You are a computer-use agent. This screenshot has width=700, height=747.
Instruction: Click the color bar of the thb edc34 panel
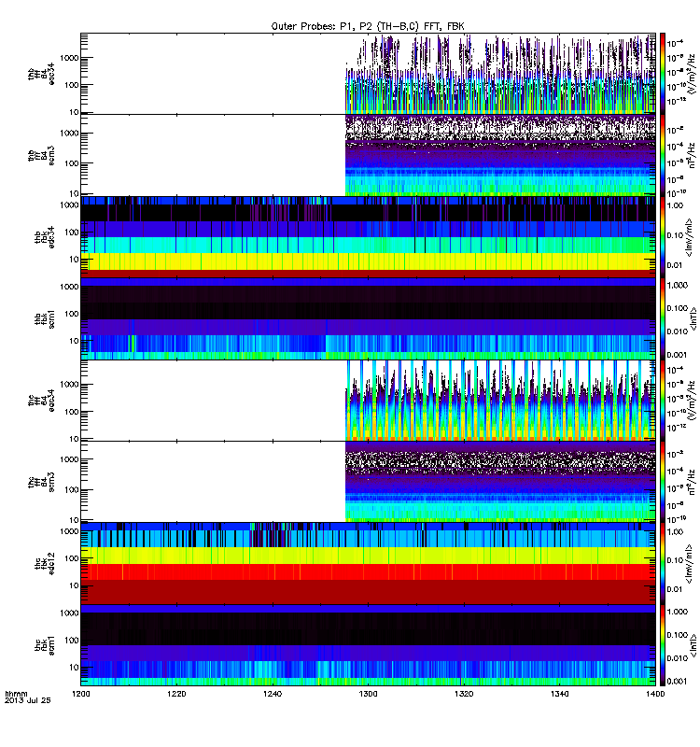point(663,237)
